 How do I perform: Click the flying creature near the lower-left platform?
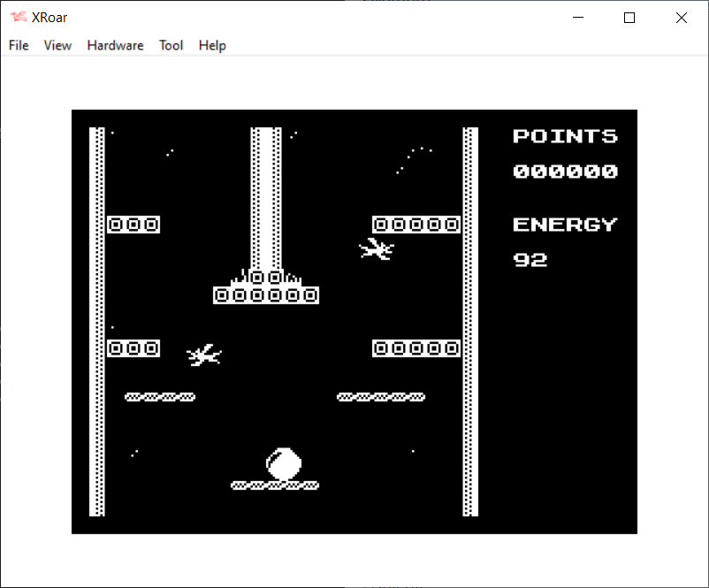pos(204,355)
